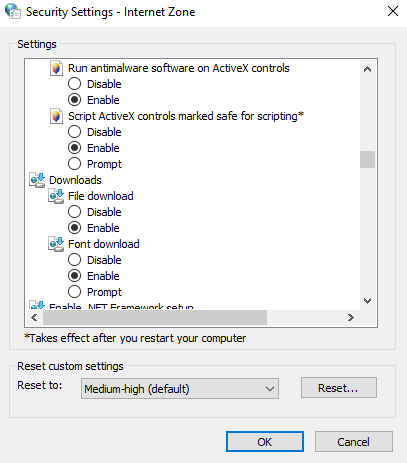Click the horizontal scrollbar left arrow

tap(34, 318)
